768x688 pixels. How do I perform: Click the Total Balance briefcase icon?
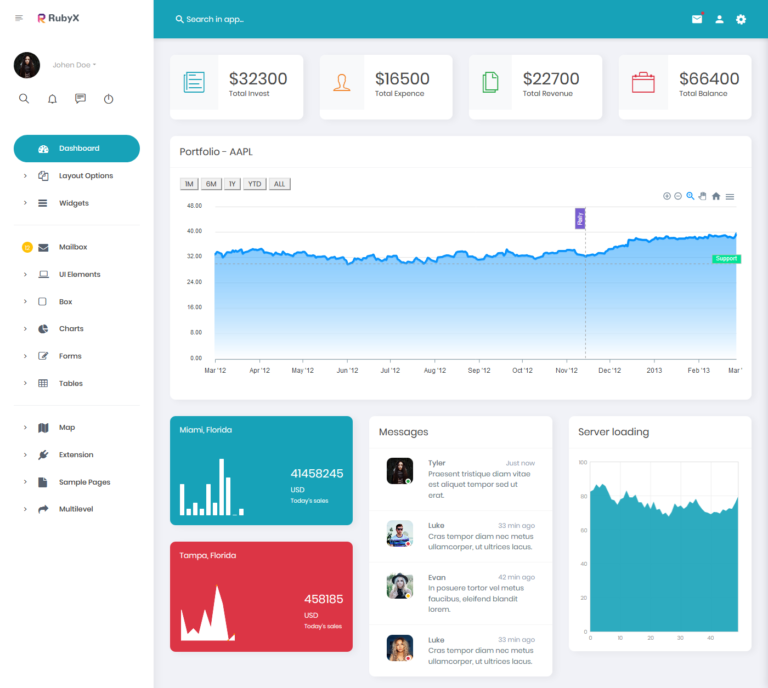tap(643, 82)
